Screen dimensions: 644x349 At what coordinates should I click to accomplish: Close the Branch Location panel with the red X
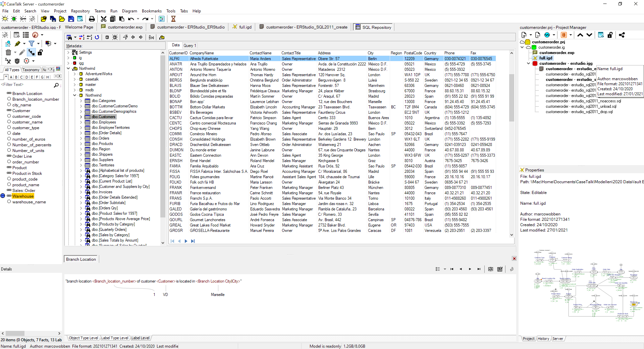(x=514, y=258)
